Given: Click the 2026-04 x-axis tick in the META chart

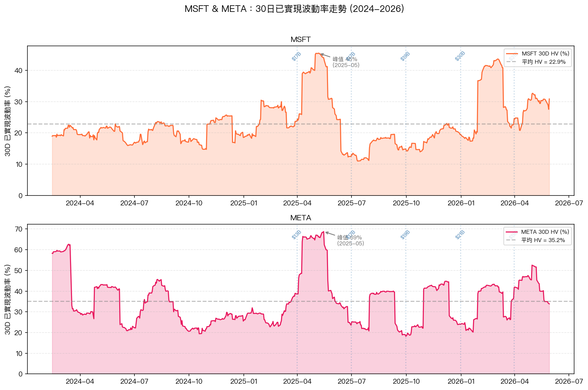Looking at the screenshot, I should pyautogui.click(x=514, y=381).
